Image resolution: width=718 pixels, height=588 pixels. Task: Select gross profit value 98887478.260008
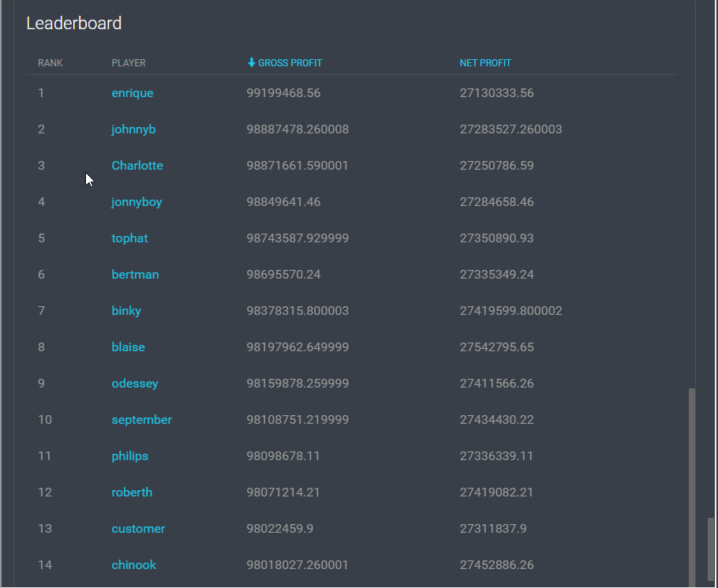click(x=297, y=129)
